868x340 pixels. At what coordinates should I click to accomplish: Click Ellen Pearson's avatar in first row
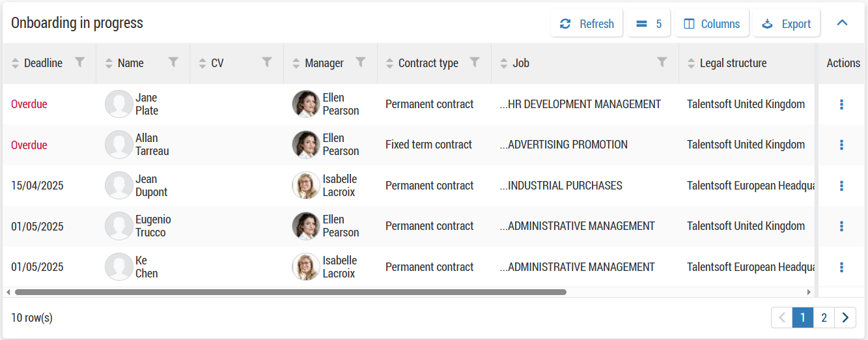coord(305,104)
